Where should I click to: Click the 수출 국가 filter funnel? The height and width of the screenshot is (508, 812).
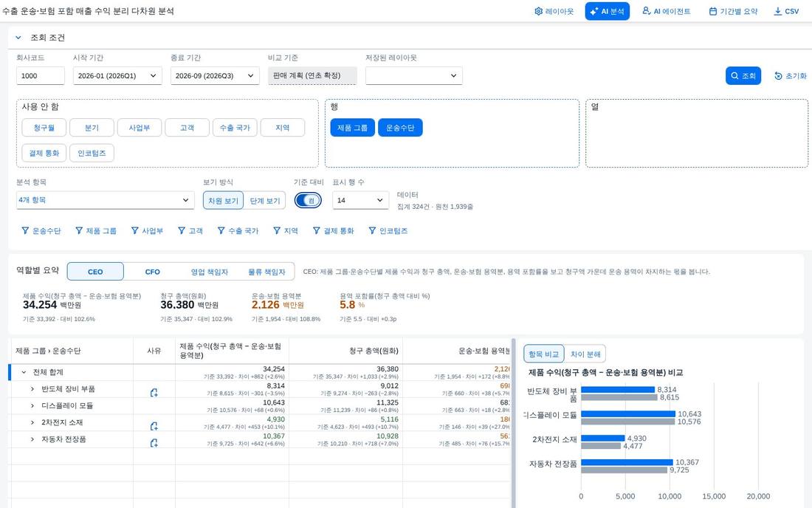238,230
